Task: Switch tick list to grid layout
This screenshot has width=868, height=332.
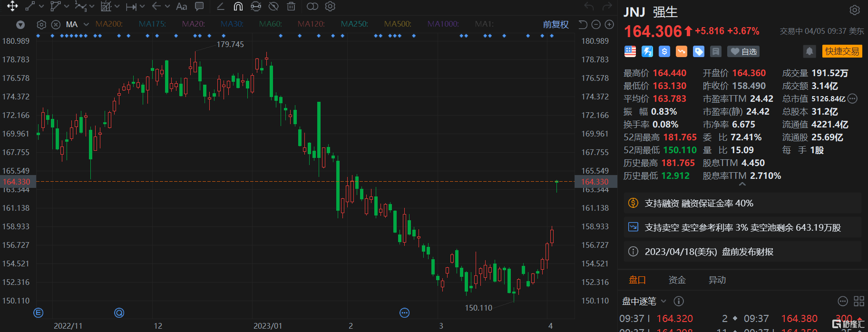Action: pos(859,301)
